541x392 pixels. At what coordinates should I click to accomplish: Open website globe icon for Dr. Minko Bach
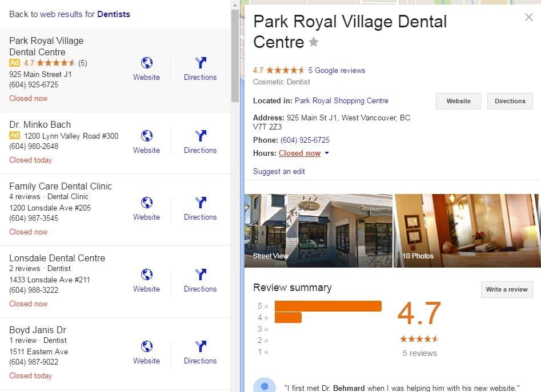pos(147,136)
